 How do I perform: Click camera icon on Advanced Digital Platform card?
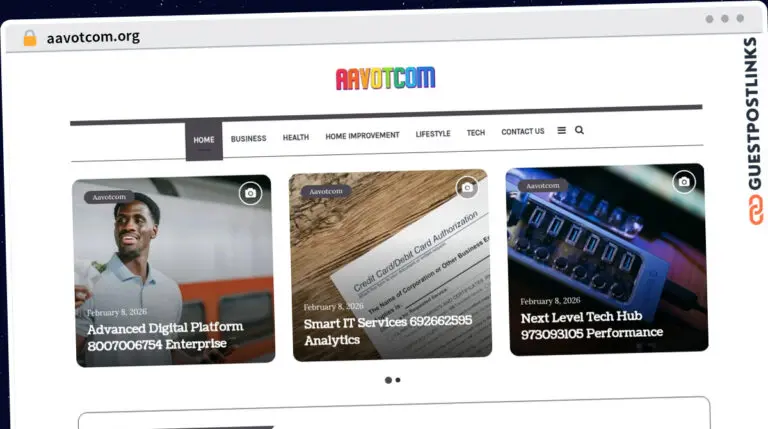tap(250, 193)
